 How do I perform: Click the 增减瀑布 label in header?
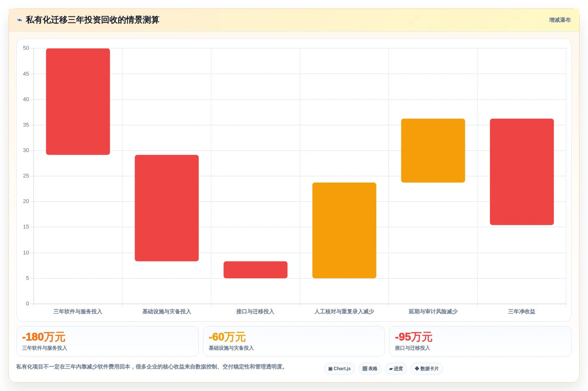pyautogui.click(x=560, y=20)
